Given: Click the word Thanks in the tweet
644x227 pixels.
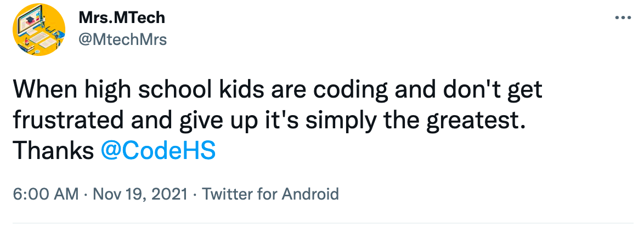Looking at the screenshot, I should click(53, 151).
